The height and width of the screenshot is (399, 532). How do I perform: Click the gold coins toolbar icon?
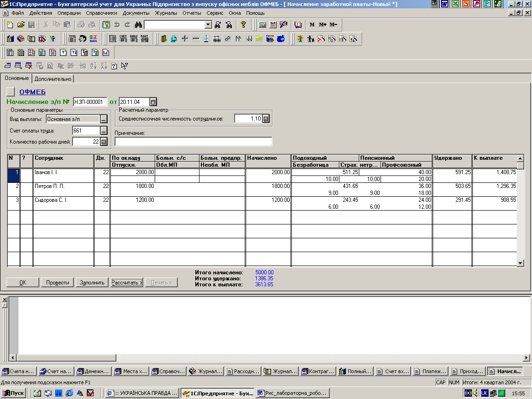(259, 39)
